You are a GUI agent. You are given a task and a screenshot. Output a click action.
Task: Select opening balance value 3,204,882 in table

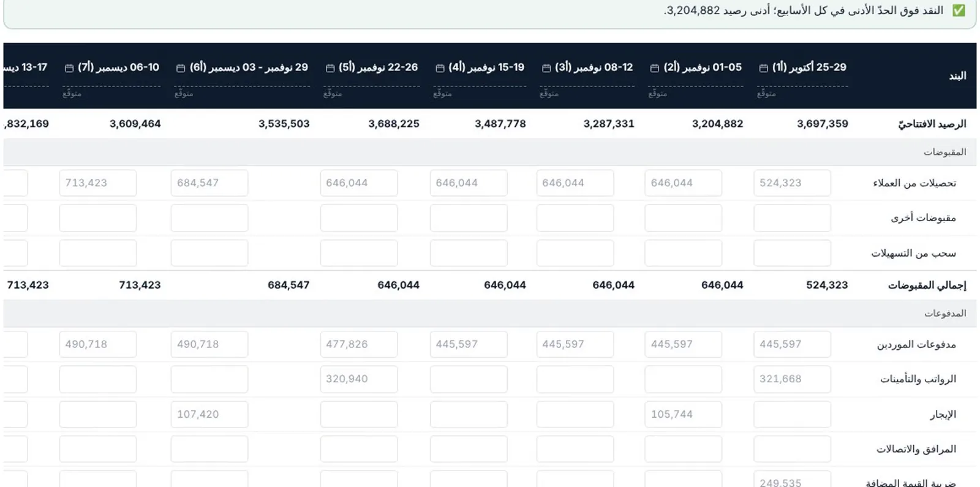(x=717, y=124)
